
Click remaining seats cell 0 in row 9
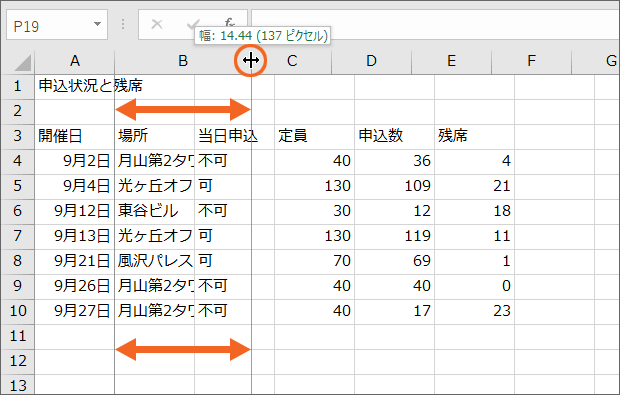point(474,286)
